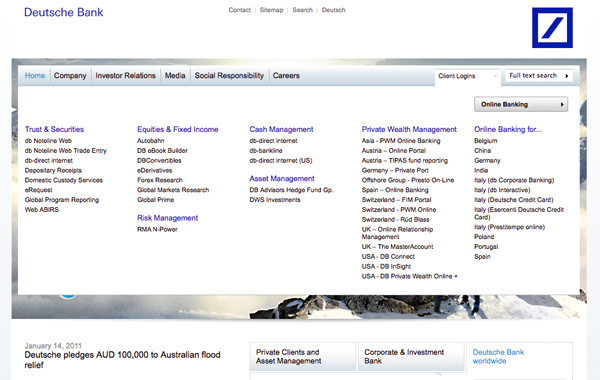Select China online banking
The width and height of the screenshot is (600, 380).
tap(483, 151)
